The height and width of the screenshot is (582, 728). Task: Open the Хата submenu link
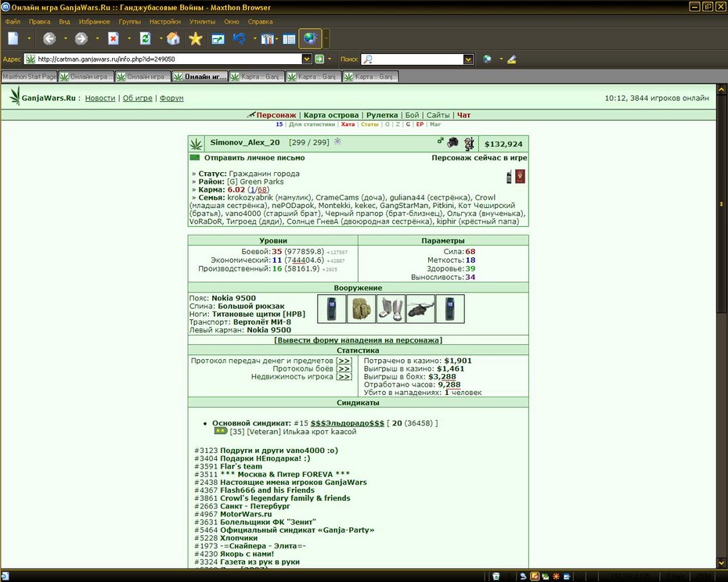pyautogui.click(x=348, y=124)
